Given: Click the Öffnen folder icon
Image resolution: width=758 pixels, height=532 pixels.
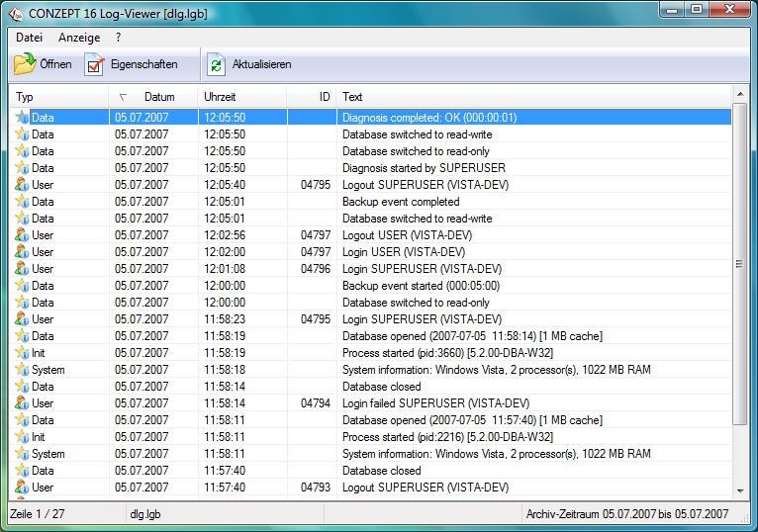Looking at the screenshot, I should pos(24,64).
